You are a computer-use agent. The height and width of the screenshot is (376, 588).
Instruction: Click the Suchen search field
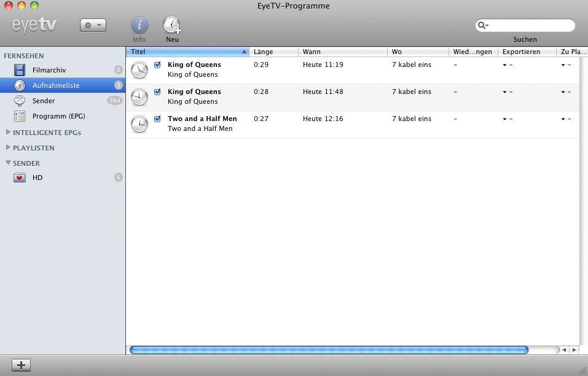point(525,25)
